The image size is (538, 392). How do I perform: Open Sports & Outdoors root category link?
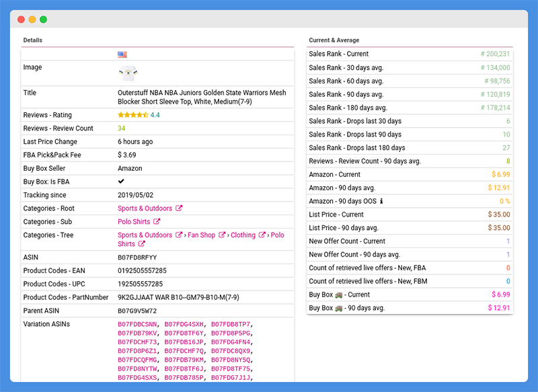(x=145, y=208)
